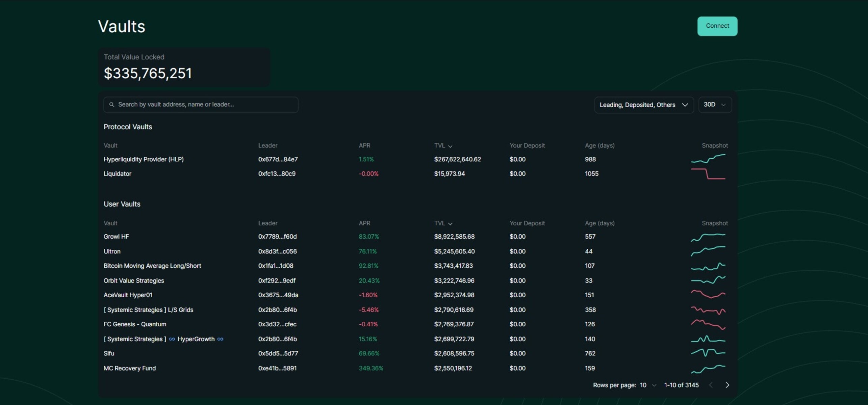This screenshot has height=405, width=868.
Task: Click the next page arrow
Action: pos(727,385)
